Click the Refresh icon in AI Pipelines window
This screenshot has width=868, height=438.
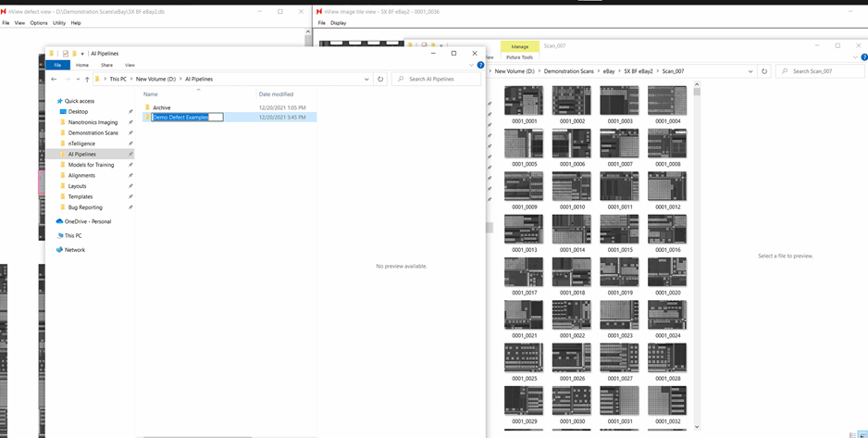(x=380, y=79)
